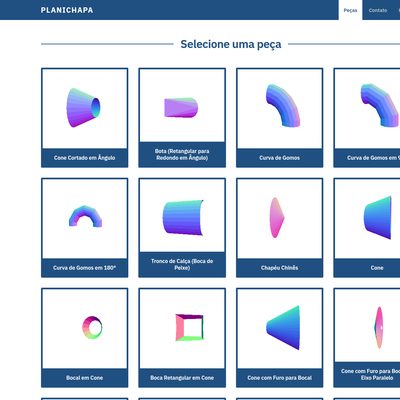
Task: Click the Cone Cortado em Ângulo label
Action: point(85,158)
